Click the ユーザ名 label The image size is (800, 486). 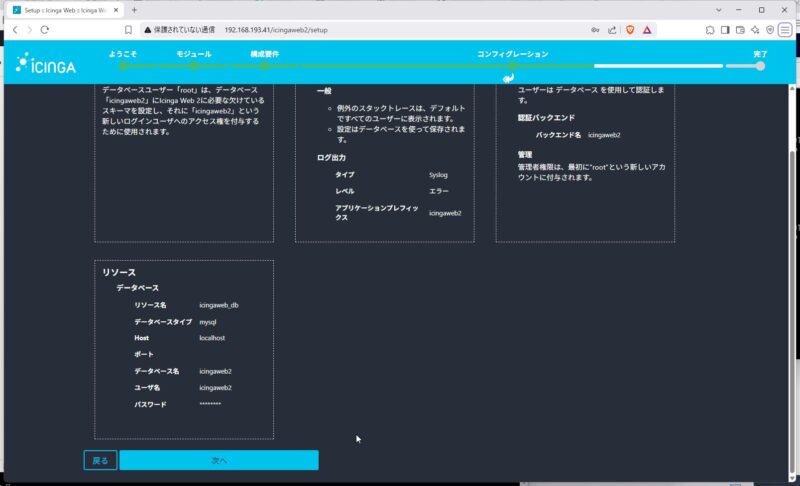click(147, 387)
